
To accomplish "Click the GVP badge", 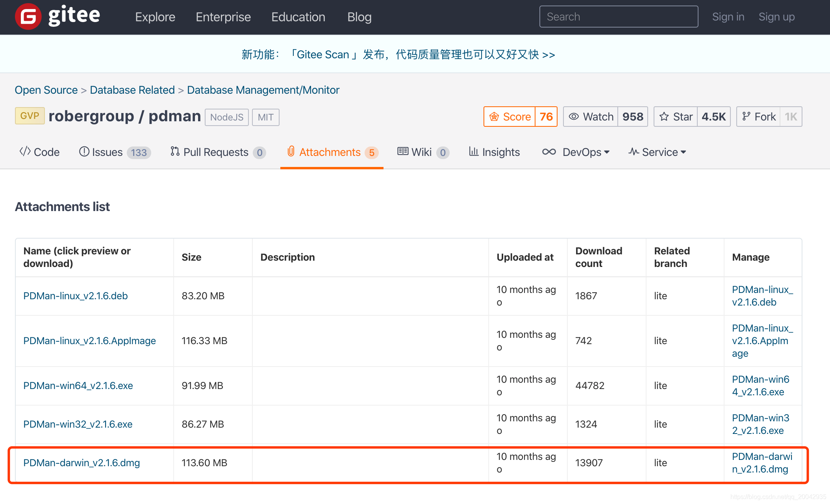I will tap(30, 116).
